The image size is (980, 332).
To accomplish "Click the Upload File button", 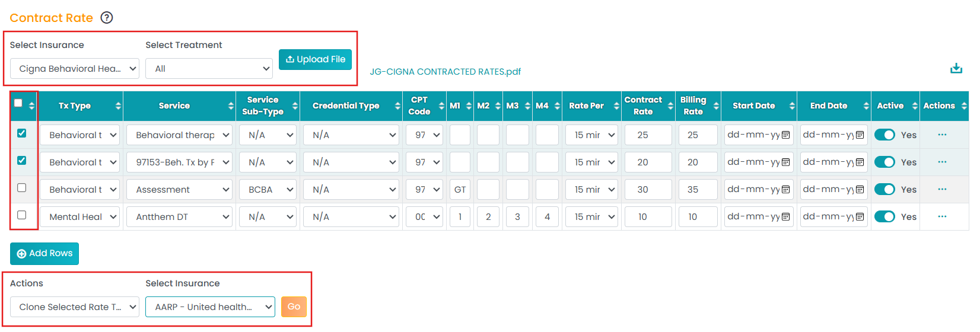I will click(315, 59).
